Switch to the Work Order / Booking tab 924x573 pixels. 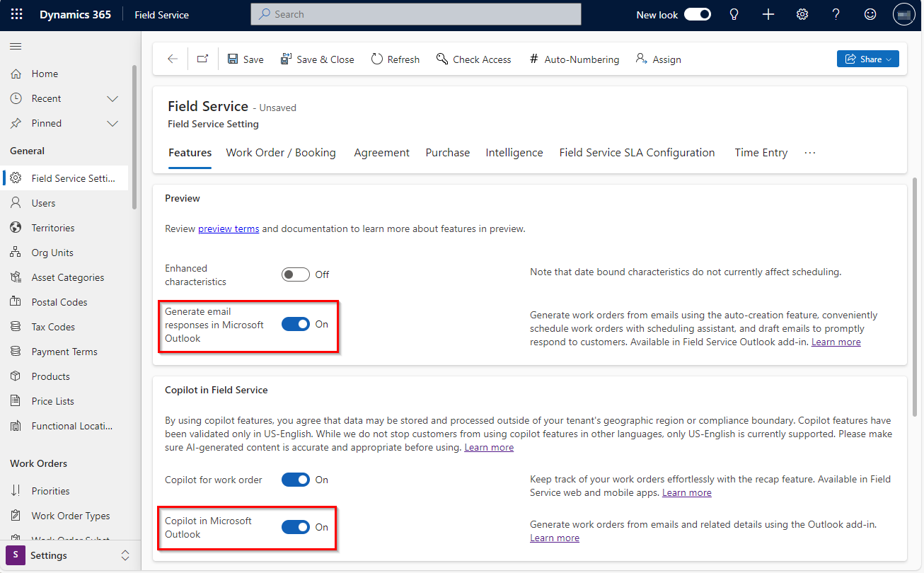pyautogui.click(x=281, y=153)
